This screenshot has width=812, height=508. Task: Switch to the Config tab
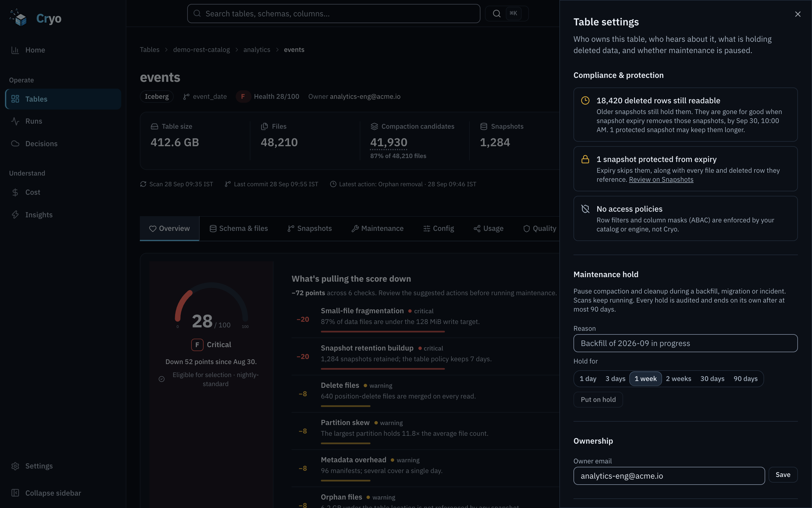click(x=438, y=229)
